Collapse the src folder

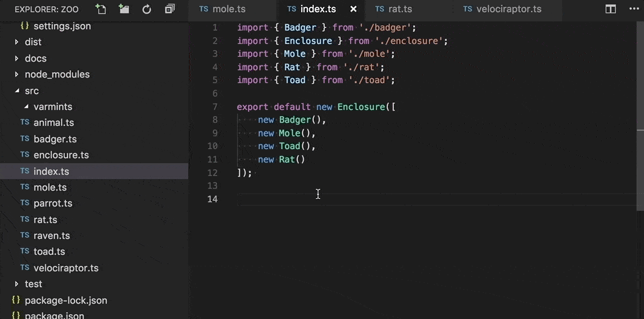coord(16,90)
